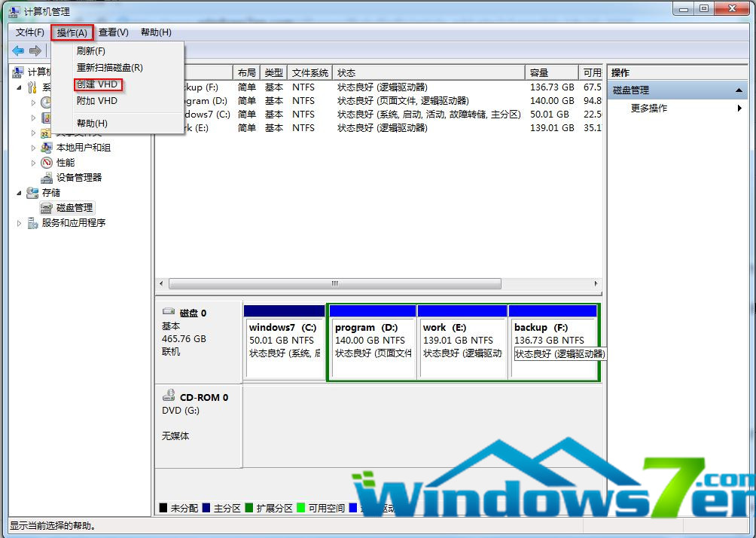This screenshot has width=756, height=538.
Task: Open 设备管理器 (Device Manager) from the tree
Action: [78, 178]
